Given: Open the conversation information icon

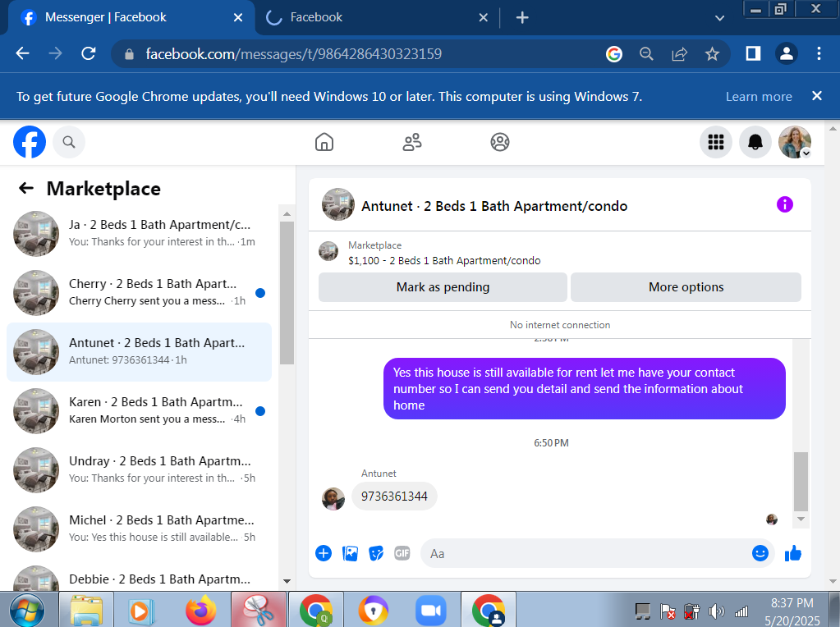Looking at the screenshot, I should tap(784, 204).
